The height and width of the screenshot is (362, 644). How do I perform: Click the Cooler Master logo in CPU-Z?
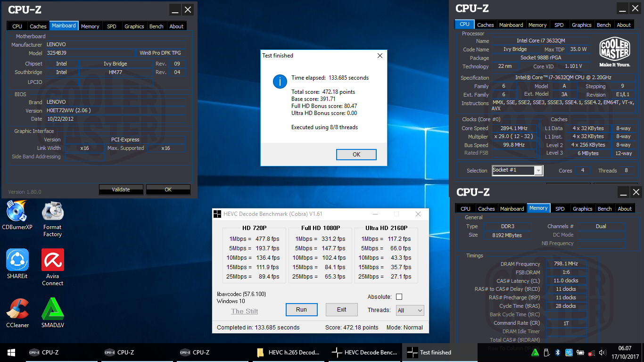(615, 52)
